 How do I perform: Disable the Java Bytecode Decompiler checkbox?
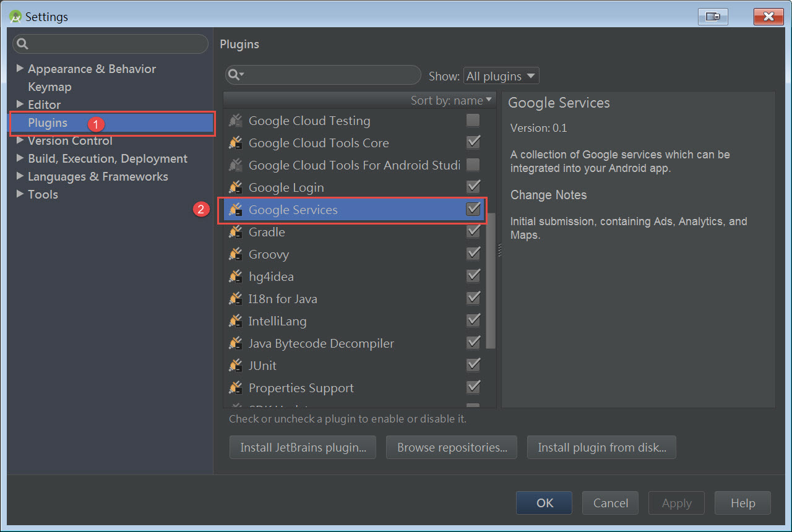pos(473,343)
